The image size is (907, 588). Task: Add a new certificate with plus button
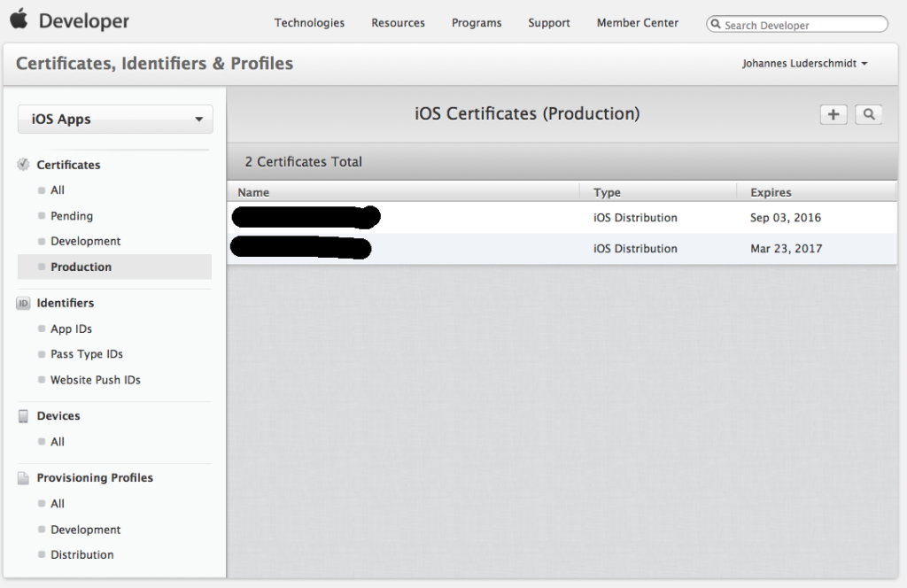coord(833,114)
